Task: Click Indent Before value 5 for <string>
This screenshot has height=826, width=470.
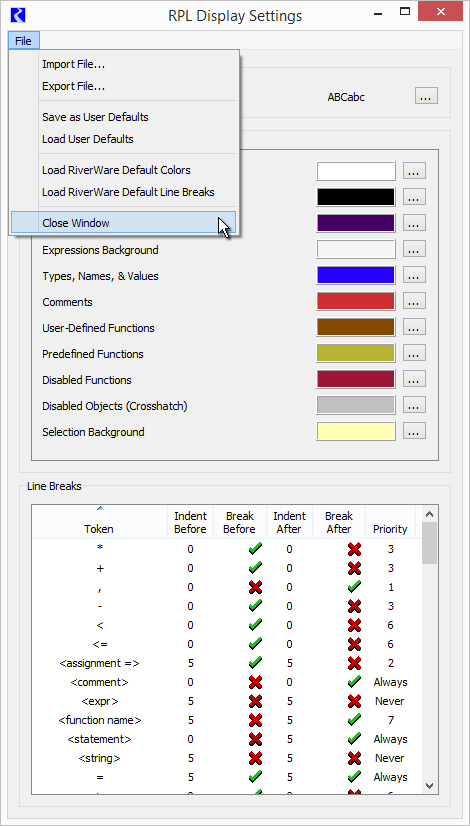Action: click(190, 758)
